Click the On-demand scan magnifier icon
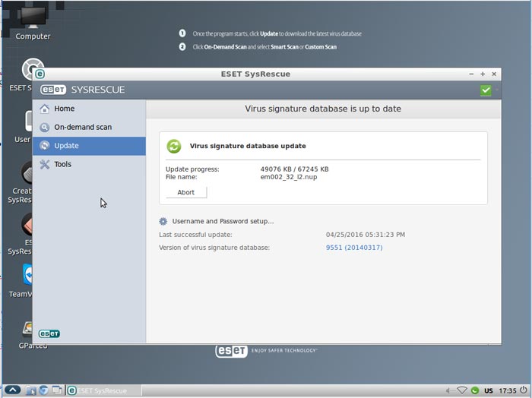This screenshot has width=532, height=398. click(x=44, y=127)
